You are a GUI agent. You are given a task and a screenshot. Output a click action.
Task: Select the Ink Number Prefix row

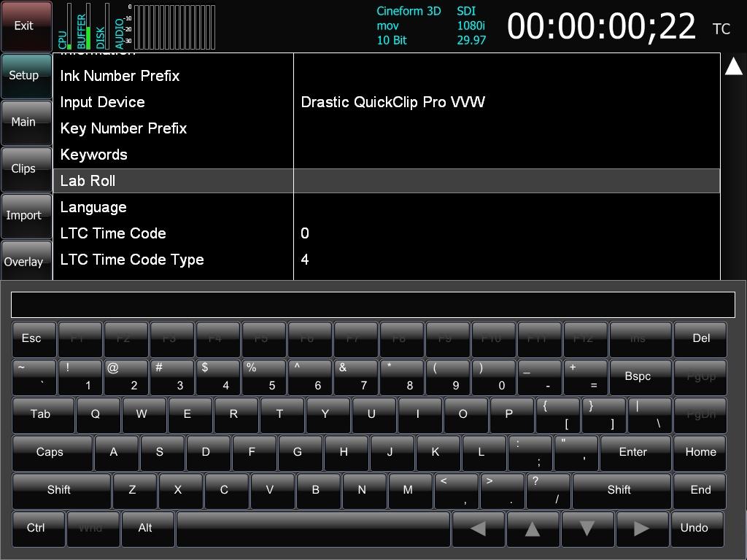click(x=387, y=76)
